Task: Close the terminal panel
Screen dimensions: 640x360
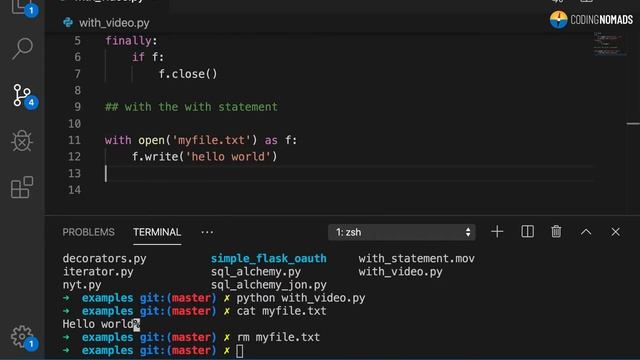Action: pyautogui.click(x=615, y=232)
